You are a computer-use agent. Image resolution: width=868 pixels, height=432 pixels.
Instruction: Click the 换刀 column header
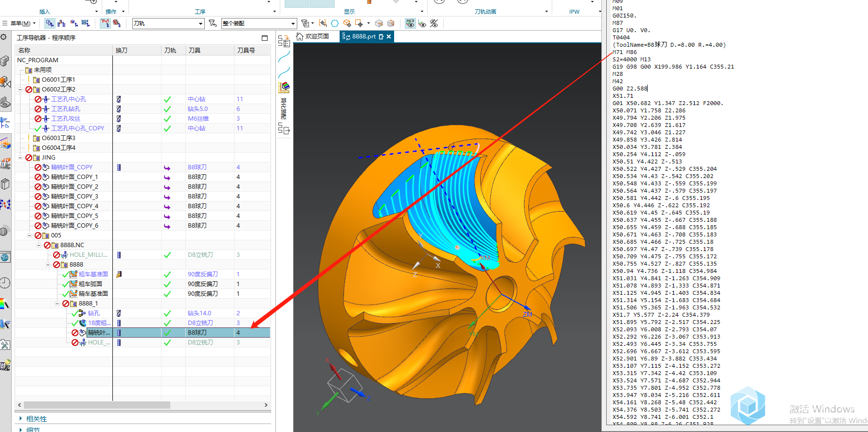137,50
